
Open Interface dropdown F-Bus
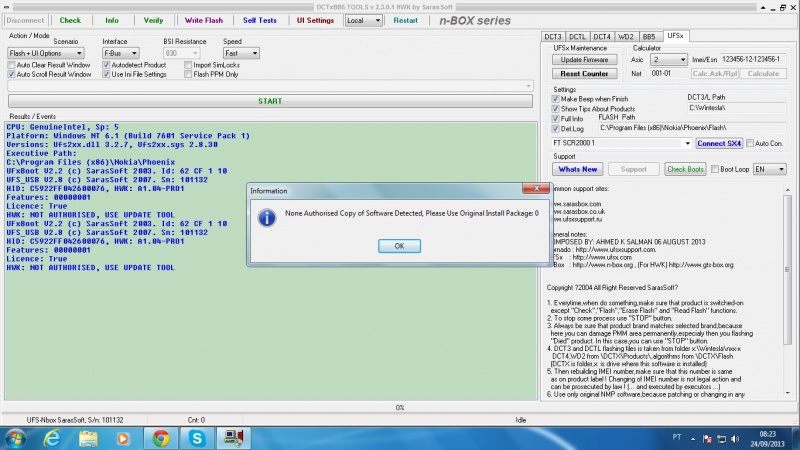point(120,53)
